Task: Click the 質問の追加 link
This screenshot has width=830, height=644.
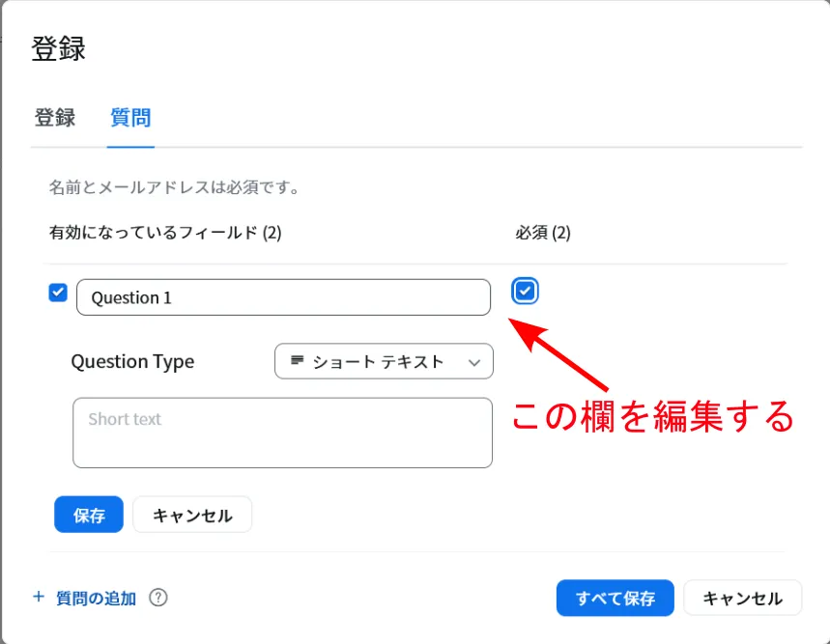Action: click(96, 598)
